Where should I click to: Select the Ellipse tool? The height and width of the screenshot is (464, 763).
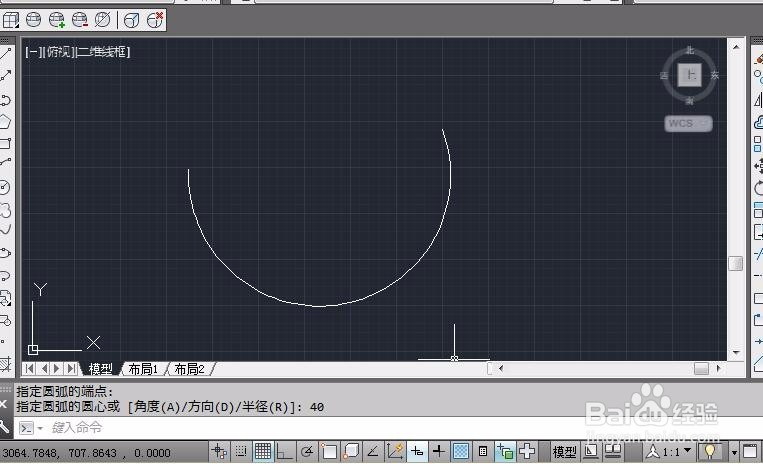click(6, 253)
